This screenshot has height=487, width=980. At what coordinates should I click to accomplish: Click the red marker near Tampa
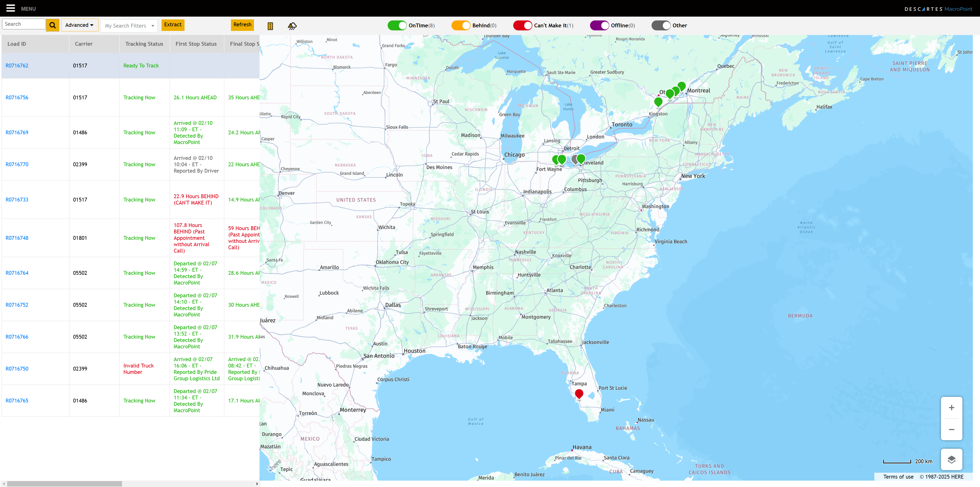pyautogui.click(x=579, y=393)
